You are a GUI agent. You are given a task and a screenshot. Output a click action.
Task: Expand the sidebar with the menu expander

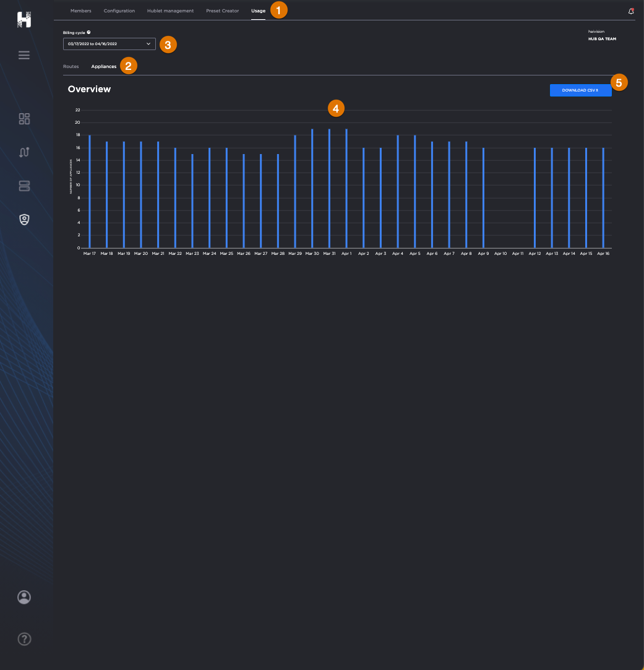tap(24, 55)
